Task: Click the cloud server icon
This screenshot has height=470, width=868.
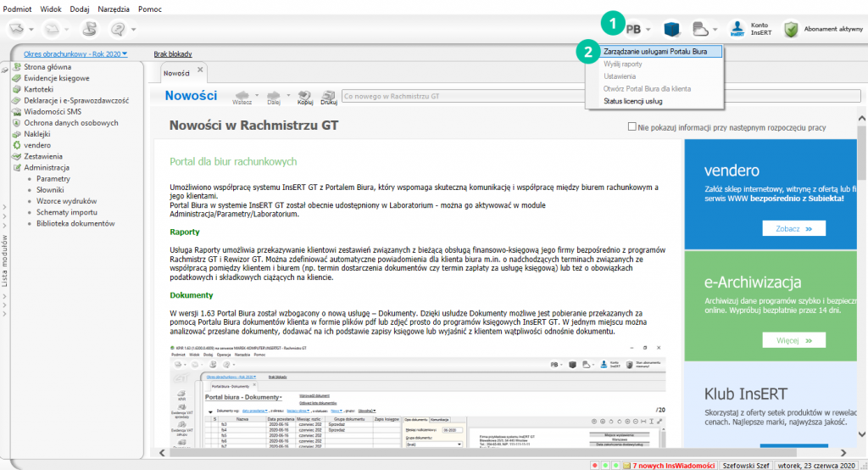Action: click(x=700, y=29)
